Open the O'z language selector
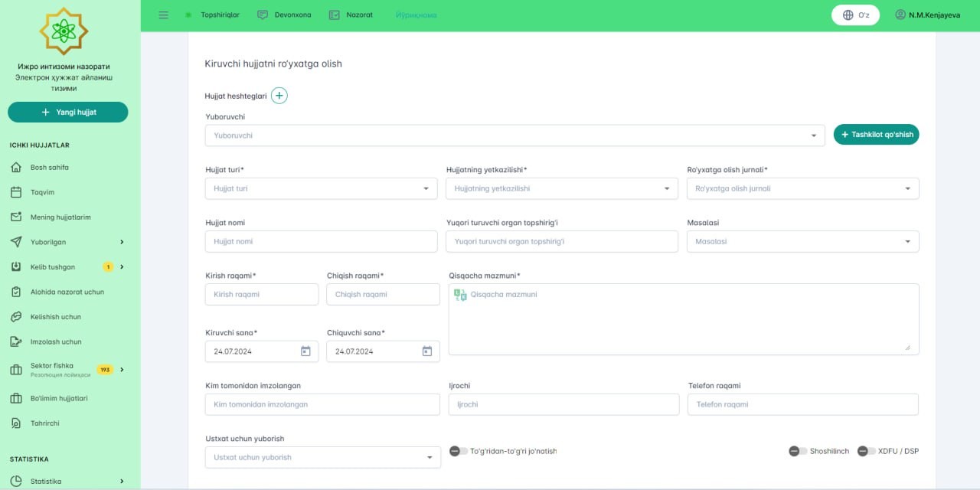This screenshot has height=490, width=980. (x=855, y=15)
